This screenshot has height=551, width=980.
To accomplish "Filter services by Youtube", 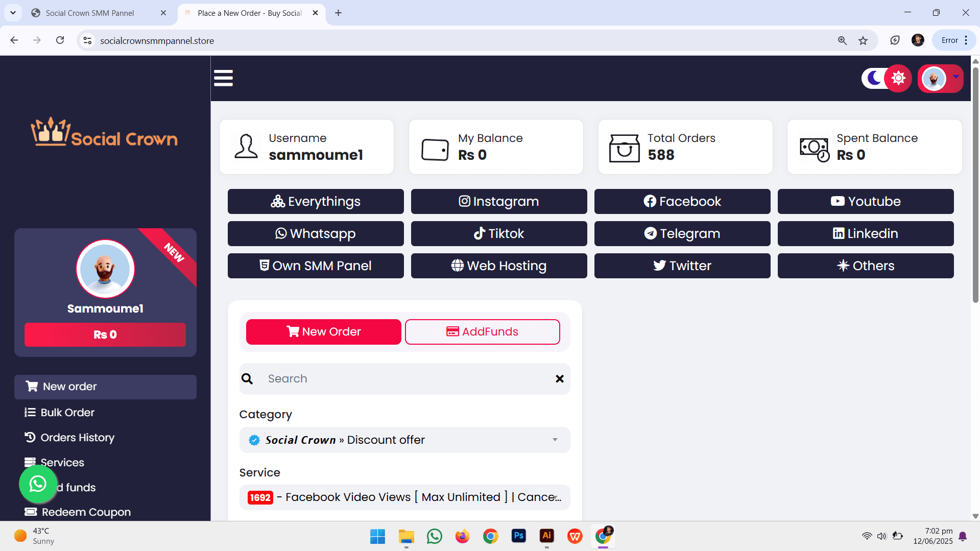I will pyautogui.click(x=866, y=201).
